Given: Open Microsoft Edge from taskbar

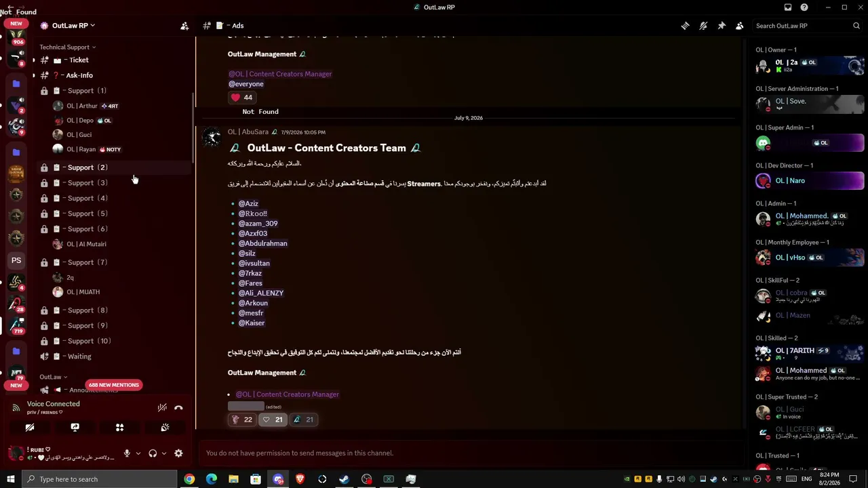Looking at the screenshot, I should pyautogui.click(x=212, y=479).
